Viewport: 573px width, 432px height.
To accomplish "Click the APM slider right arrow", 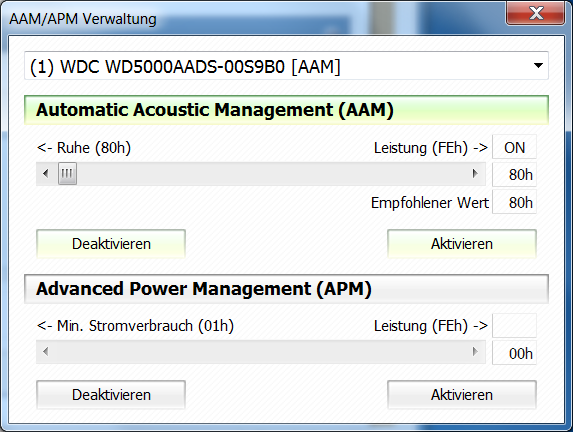I will click(x=475, y=352).
